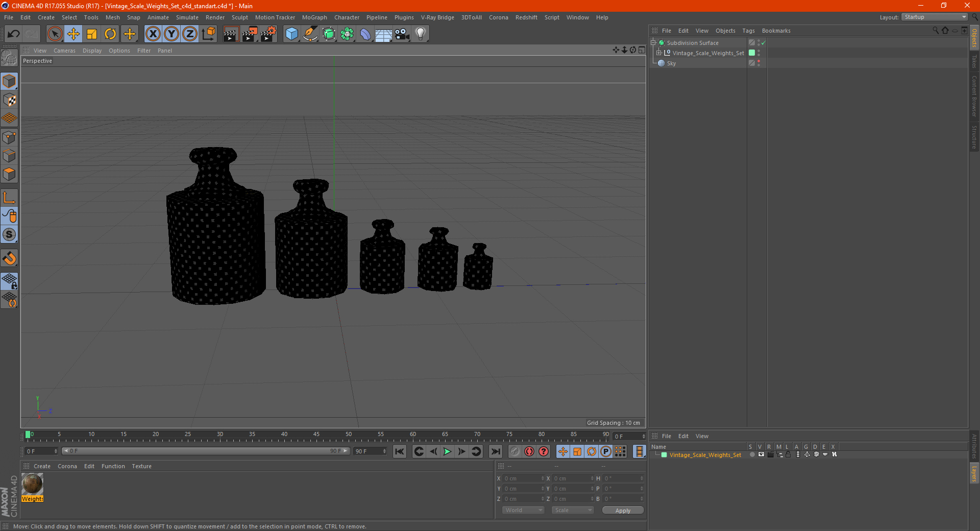This screenshot has width=980, height=531.
Task: Switch to Model mode in left palette
Action: [x=9, y=81]
